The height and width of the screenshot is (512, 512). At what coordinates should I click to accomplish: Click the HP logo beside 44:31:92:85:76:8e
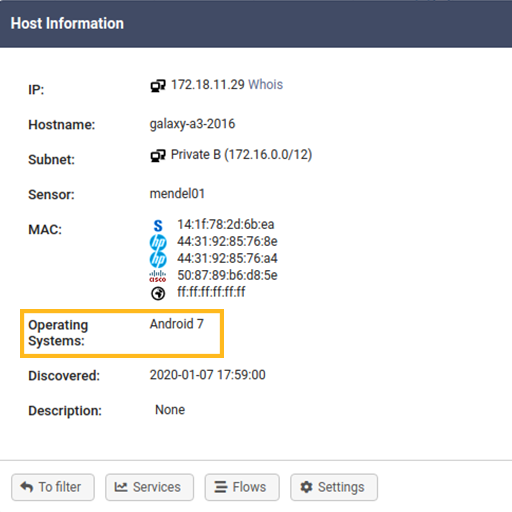(158, 242)
